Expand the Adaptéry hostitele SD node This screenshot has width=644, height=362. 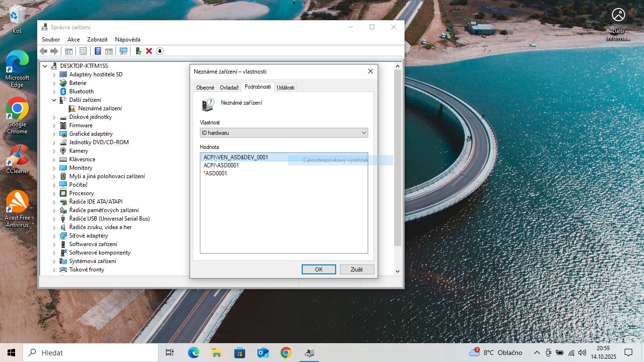tap(54, 74)
